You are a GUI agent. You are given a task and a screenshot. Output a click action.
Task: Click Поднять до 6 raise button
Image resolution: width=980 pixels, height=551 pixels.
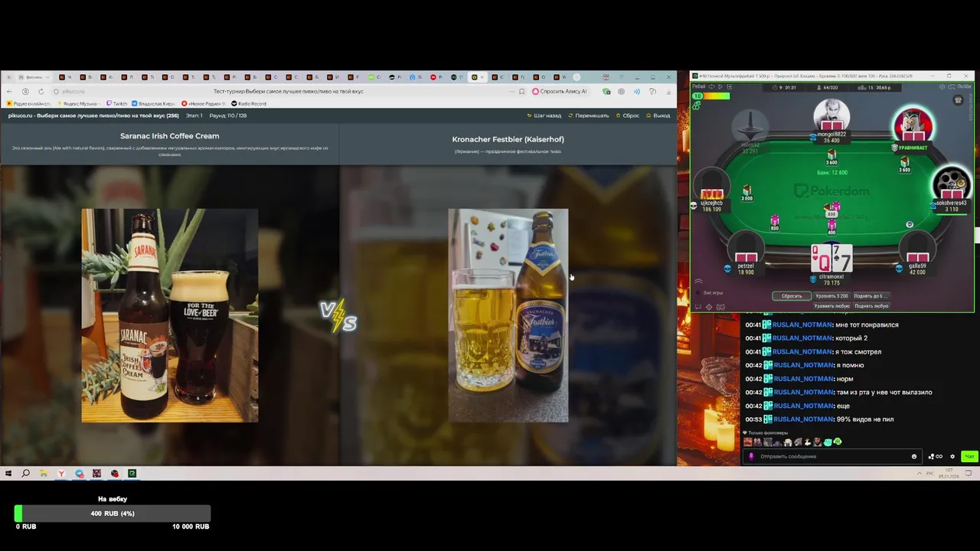(871, 296)
